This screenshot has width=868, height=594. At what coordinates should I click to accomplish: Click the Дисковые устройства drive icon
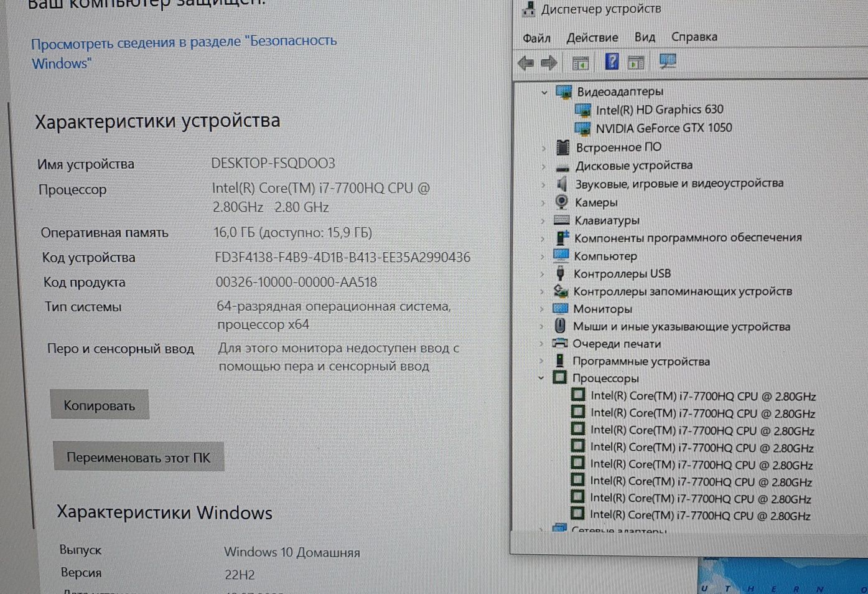(562, 167)
